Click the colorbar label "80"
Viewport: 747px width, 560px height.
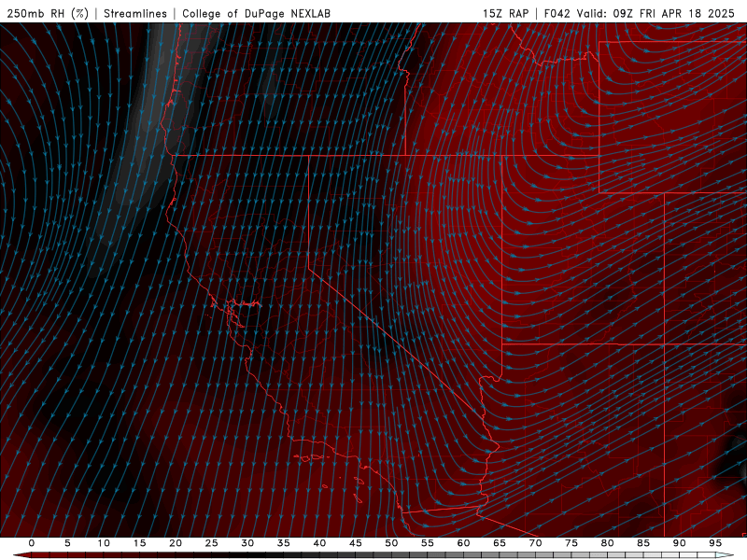tap(607, 543)
